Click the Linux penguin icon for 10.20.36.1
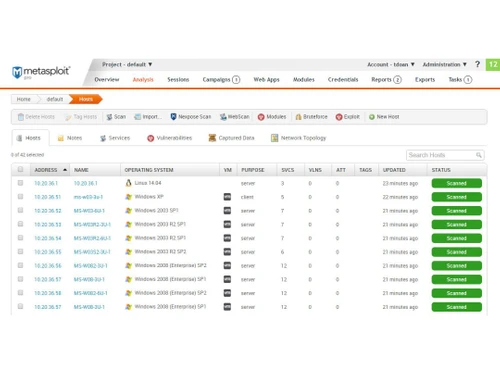The image size is (500, 375). point(128,183)
